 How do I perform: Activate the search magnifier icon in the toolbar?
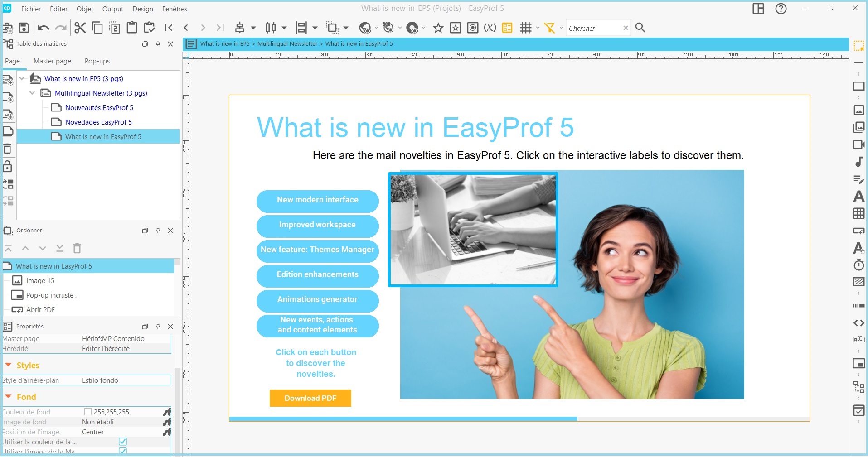(640, 28)
